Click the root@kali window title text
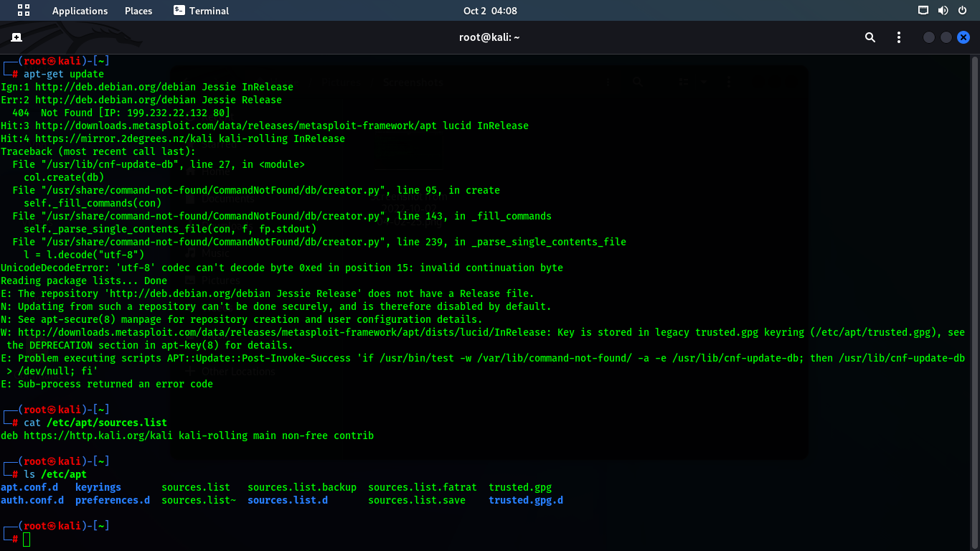 coord(490,37)
